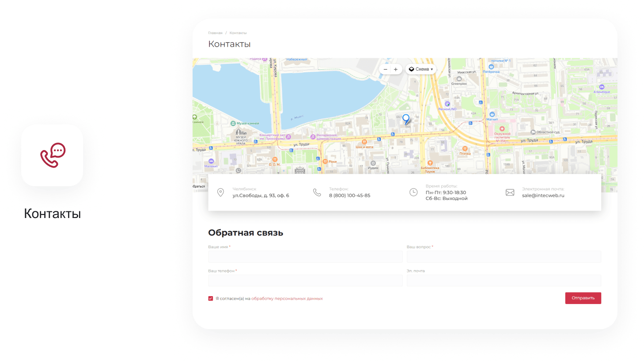Click the telephone handset icon
This screenshot has height=361, width=644.
317,192
